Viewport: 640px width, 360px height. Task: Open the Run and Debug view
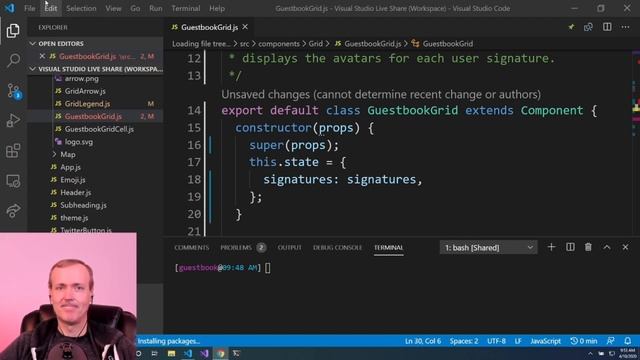pos(13,120)
